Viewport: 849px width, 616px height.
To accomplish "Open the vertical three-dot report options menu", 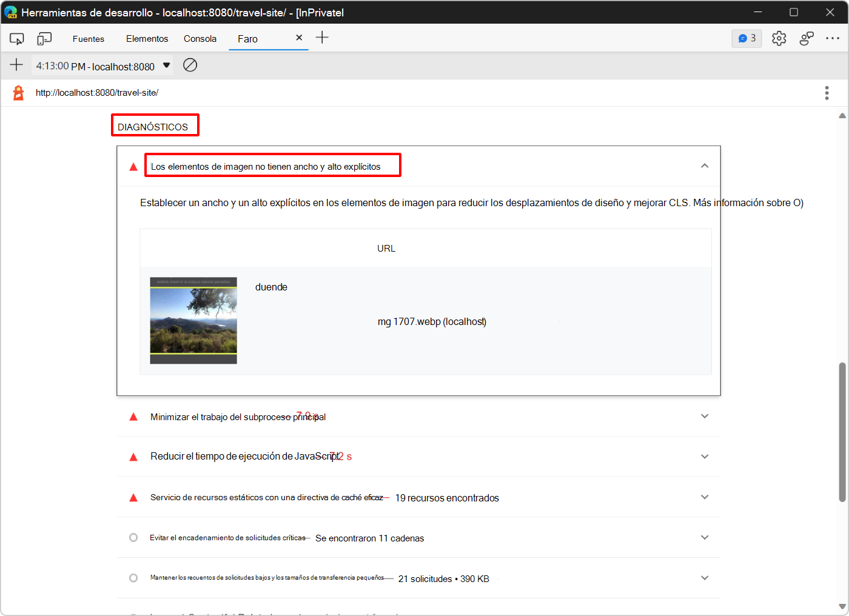I will 827,92.
